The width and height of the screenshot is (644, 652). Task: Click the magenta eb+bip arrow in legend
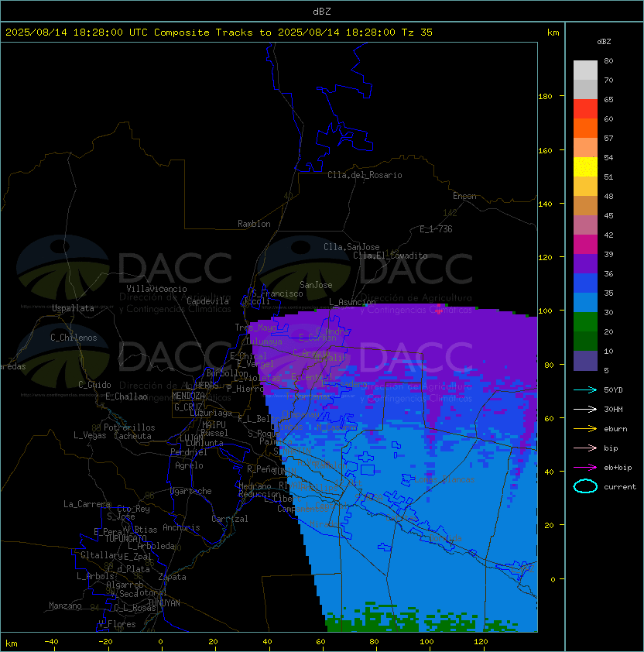(x=585, y=468)
